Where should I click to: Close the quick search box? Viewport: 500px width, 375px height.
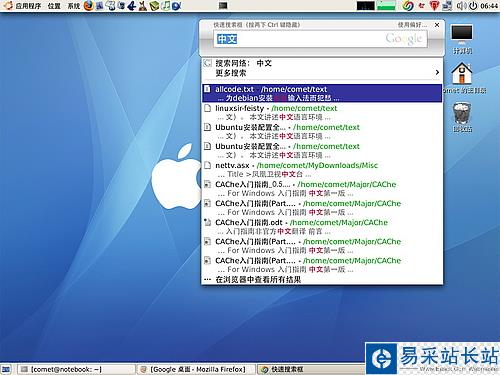[x=437, y=25]
